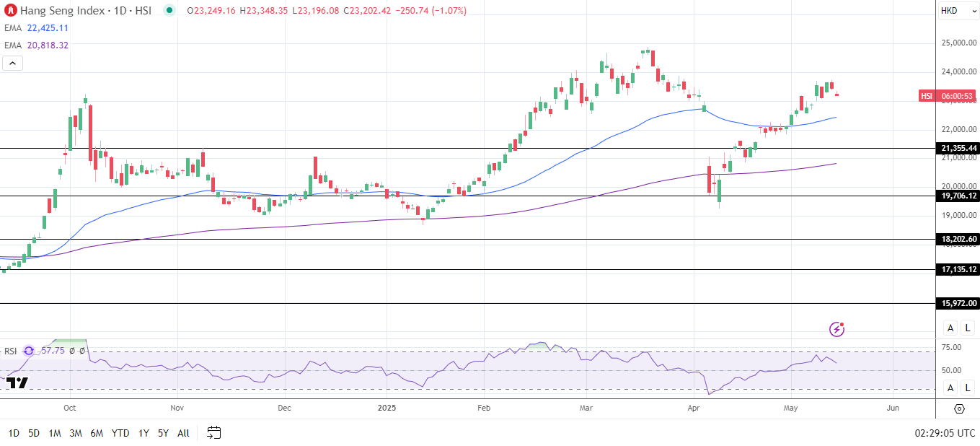Click the Apr label on time axis
The width and height of the screenshot is (980, 446).
(x=694, y=408)
